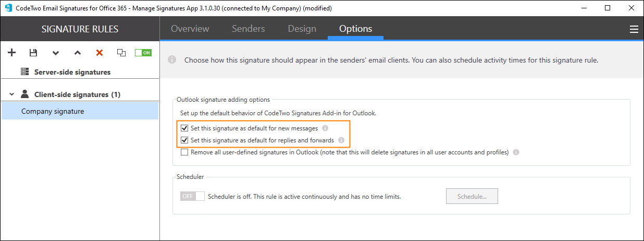
Task: Move rule down with the down arrow icon
Action: [x=56, y=53]
